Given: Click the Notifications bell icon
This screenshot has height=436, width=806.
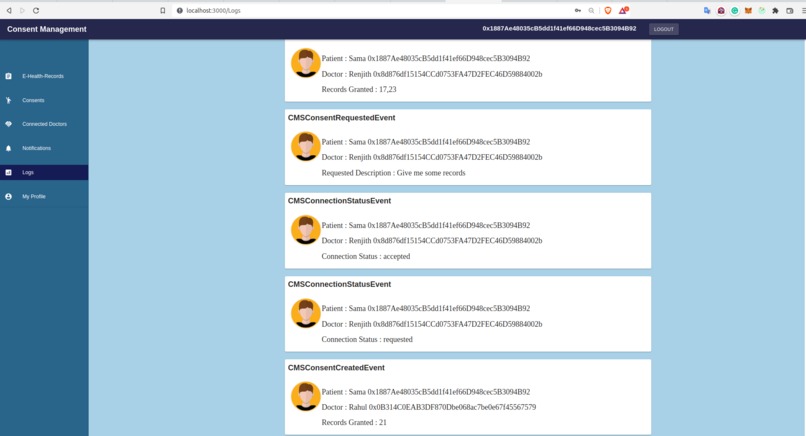Looking at the screenshot, I should point(8,148).
